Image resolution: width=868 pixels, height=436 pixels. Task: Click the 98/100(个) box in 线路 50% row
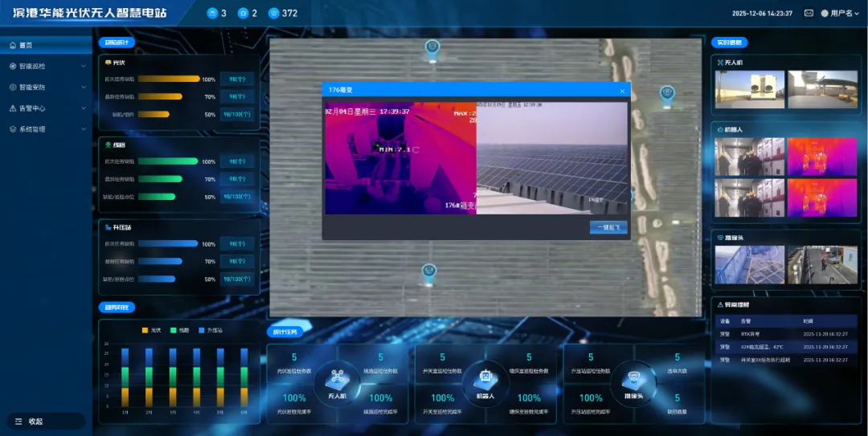[x=237, y=197]
